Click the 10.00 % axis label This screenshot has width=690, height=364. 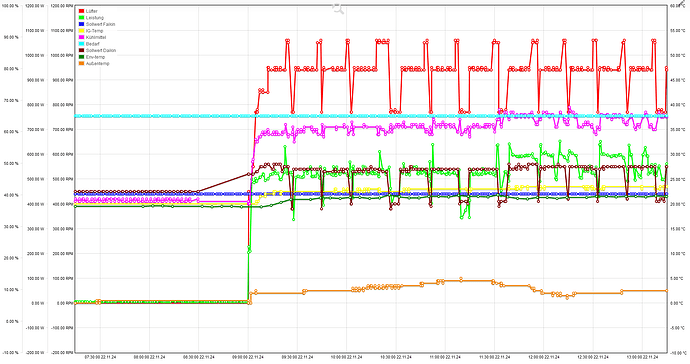[11, 290]
